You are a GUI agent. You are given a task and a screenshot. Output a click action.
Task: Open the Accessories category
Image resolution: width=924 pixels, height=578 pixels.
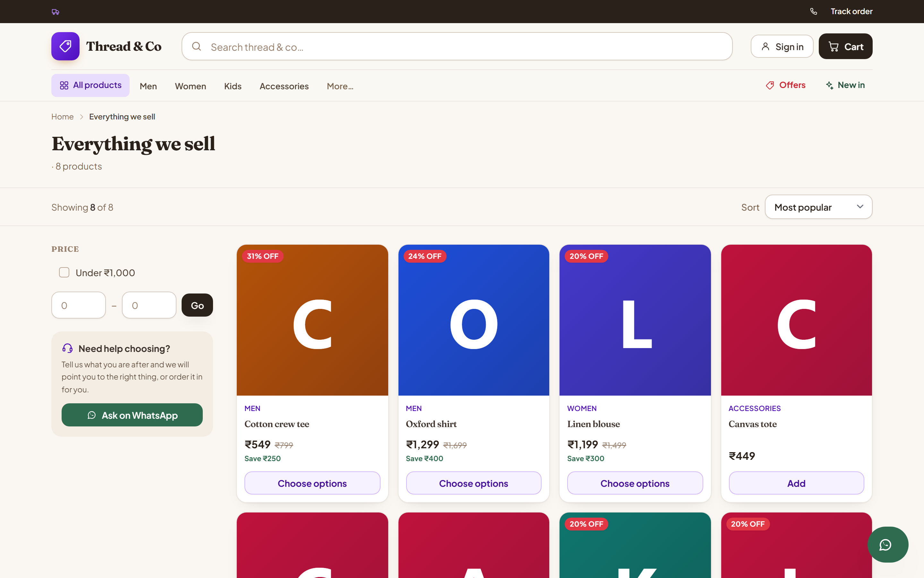point(284,86)
